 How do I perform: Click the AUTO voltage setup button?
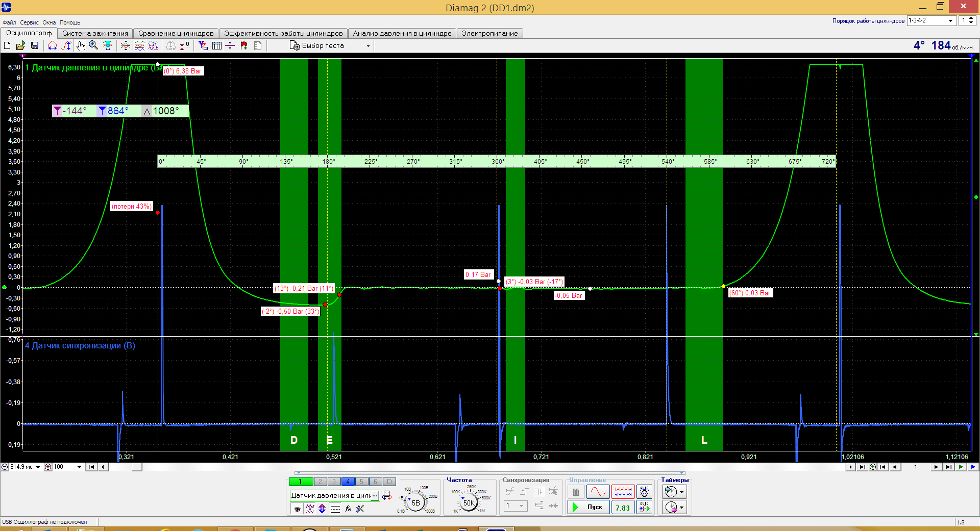(644, 492)
